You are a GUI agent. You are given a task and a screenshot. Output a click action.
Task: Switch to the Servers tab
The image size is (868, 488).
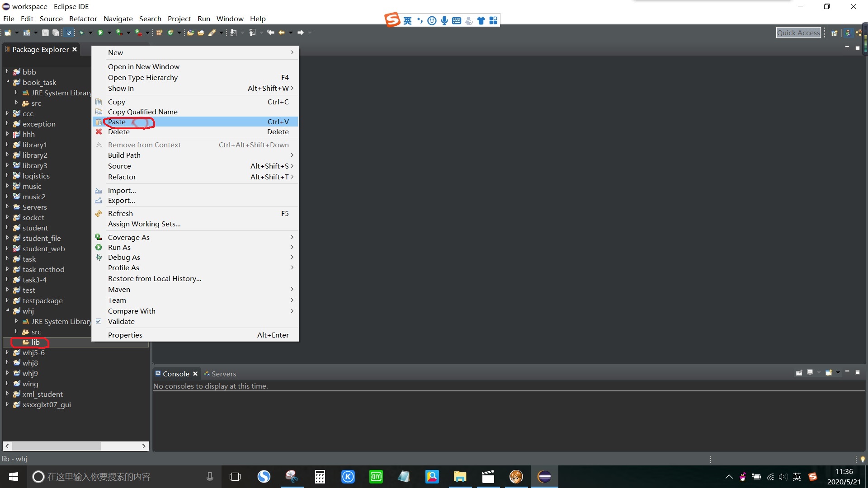[x=223, y=374]
